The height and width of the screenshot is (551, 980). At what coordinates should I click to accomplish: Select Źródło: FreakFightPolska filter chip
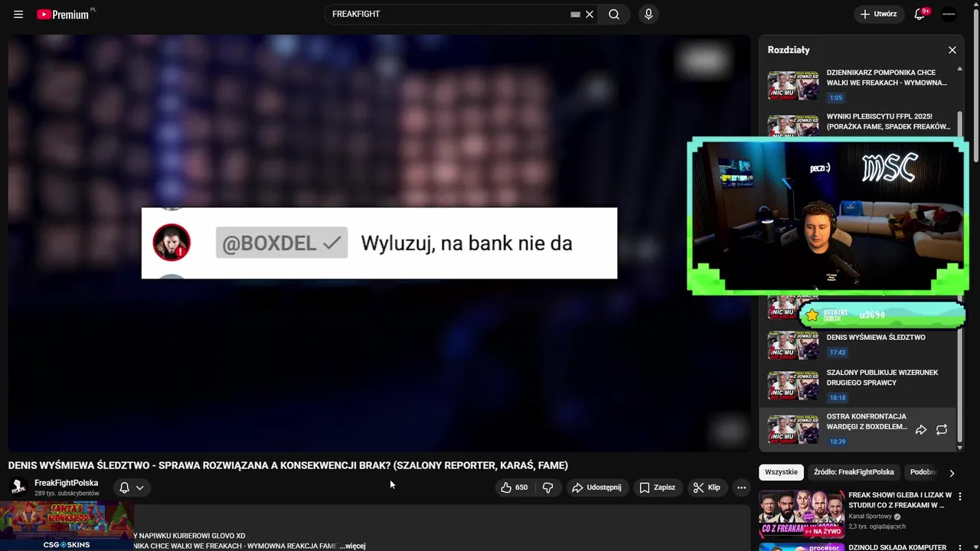(854, 472)
